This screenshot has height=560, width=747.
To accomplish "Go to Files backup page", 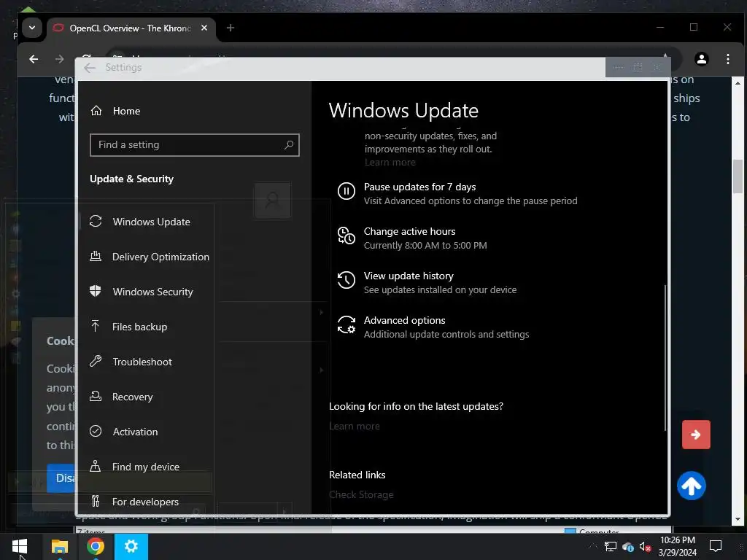I will point(139,327).
